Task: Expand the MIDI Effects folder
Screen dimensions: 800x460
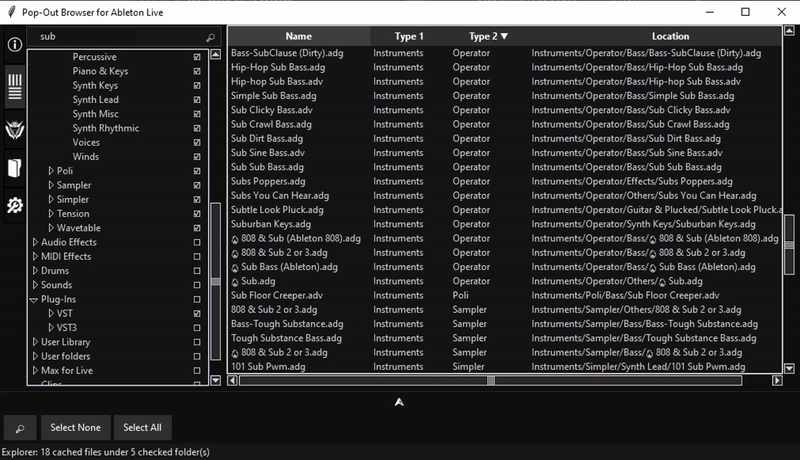Action: (35, 257)
